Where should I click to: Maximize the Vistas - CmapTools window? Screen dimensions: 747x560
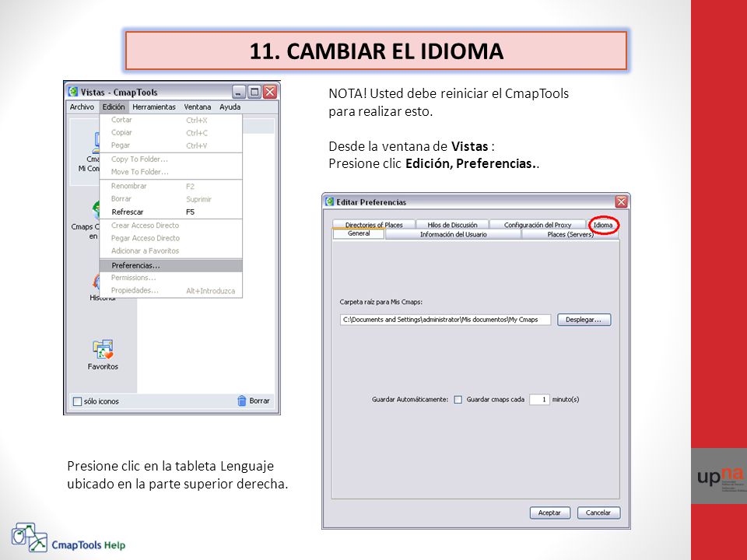[x=255, y=92]
